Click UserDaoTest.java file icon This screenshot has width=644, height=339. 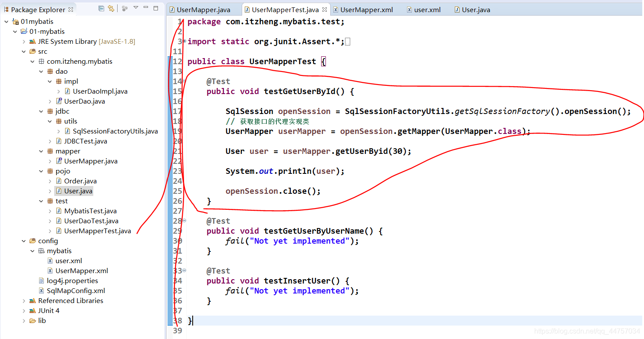point(59,221)
